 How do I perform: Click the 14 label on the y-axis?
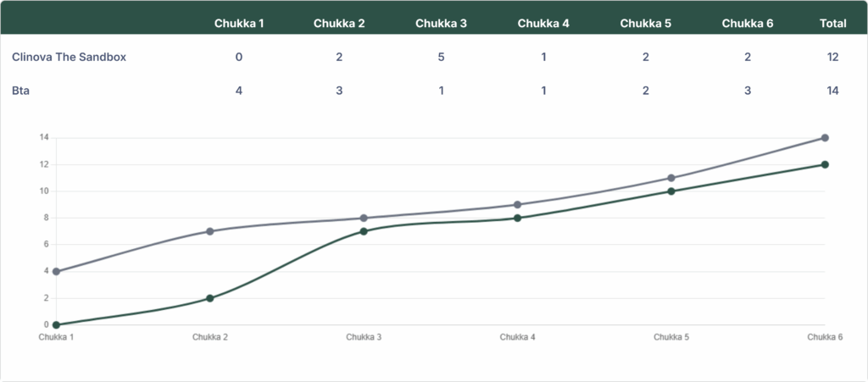43,137
